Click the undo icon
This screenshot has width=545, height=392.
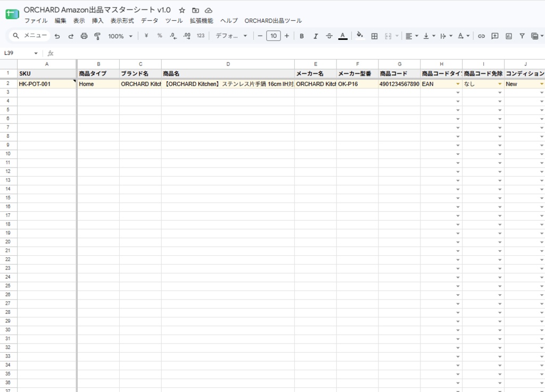coord(57,36)
